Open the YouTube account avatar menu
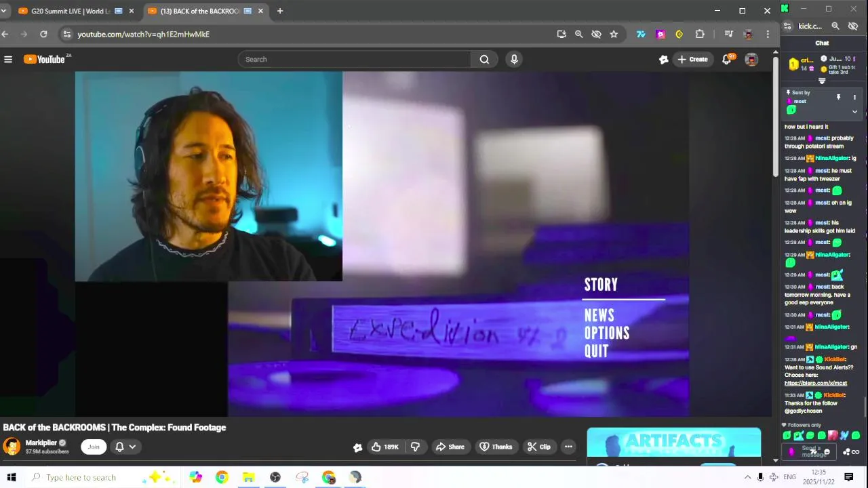868x488 pixels. coord(751,60)
